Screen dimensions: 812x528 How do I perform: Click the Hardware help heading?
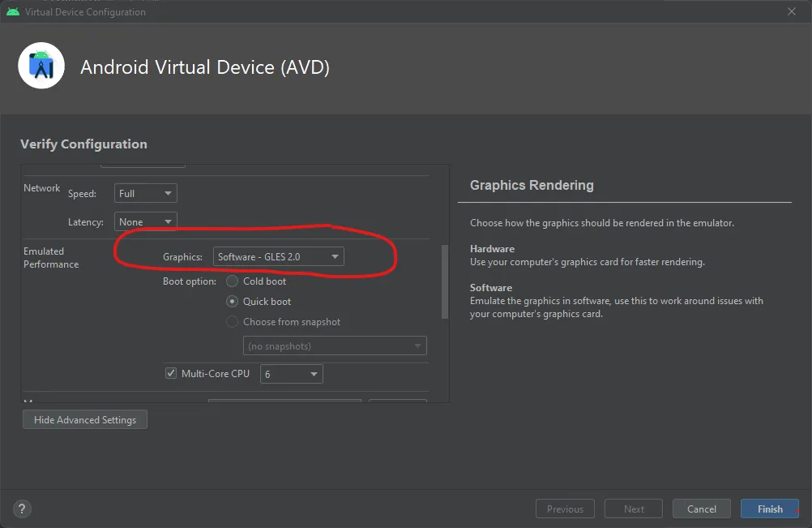click(x=492, y=249)
